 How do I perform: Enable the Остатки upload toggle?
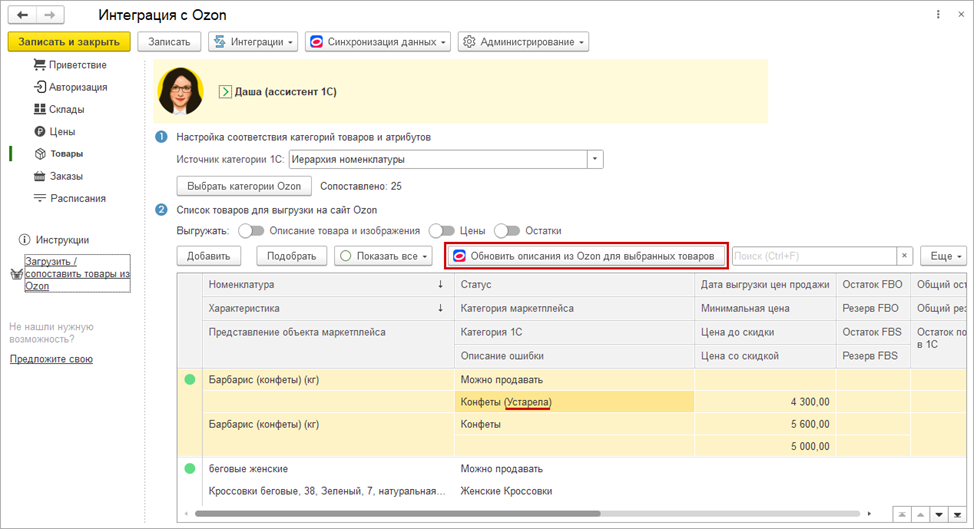click(507, 230)
